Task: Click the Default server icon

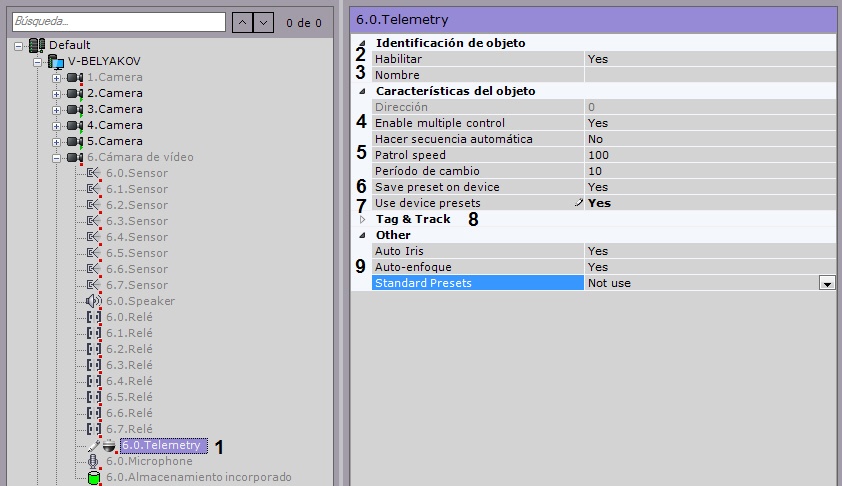Action: 38,45
